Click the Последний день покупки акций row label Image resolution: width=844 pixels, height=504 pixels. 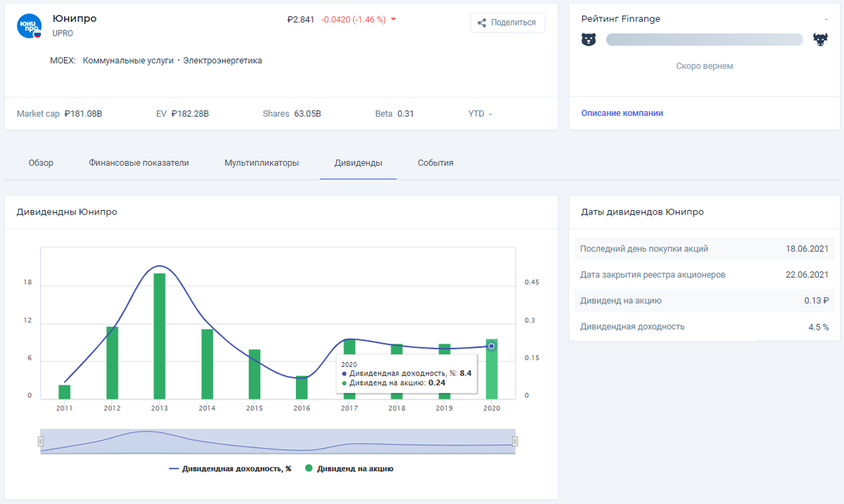(644, 249)
